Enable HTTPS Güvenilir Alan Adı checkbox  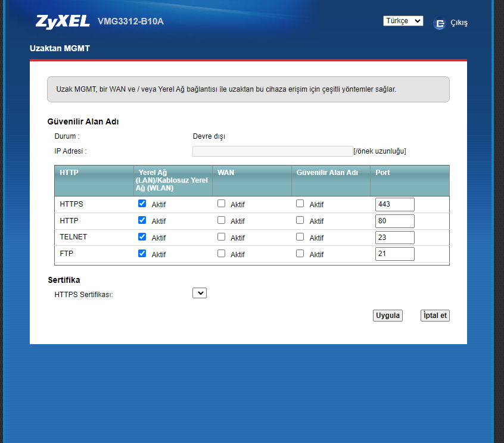pos(300,204)
